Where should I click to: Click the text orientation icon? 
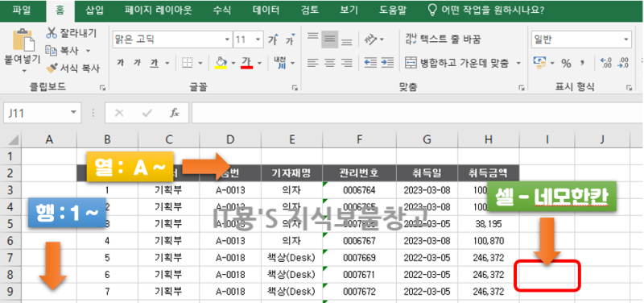click(371, 39)
